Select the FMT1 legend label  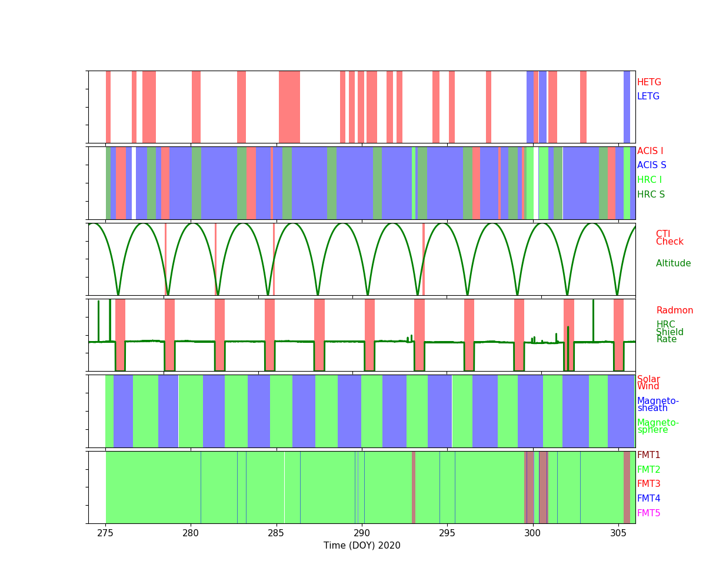coord(648,455)
